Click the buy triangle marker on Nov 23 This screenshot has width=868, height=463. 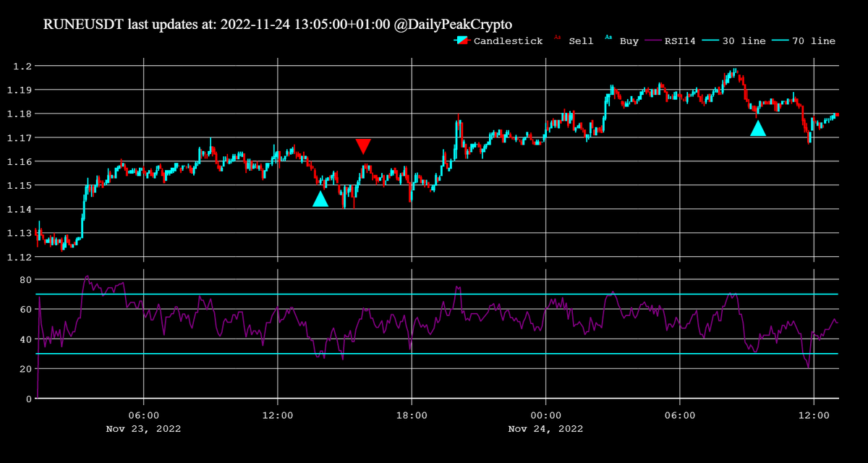[x=320, y=199]
